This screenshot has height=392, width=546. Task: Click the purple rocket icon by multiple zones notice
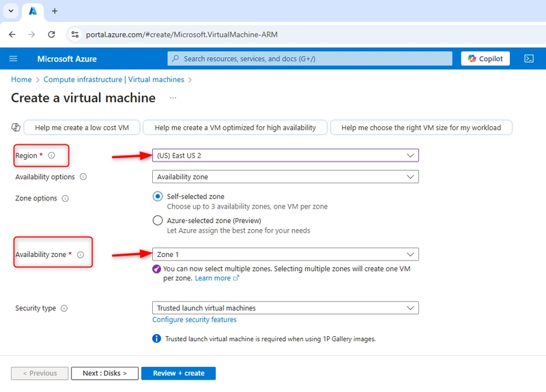pyautogui.click(x=157, y=269)
